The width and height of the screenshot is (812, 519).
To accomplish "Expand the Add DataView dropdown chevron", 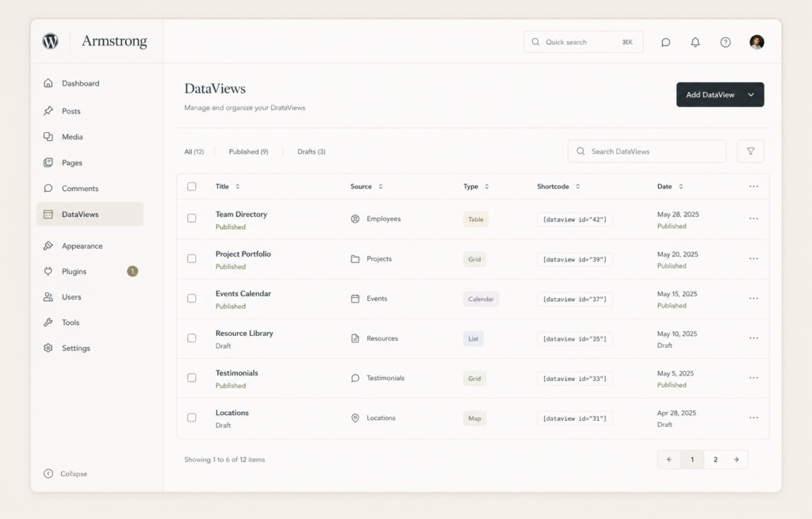I will coord(751,95).
